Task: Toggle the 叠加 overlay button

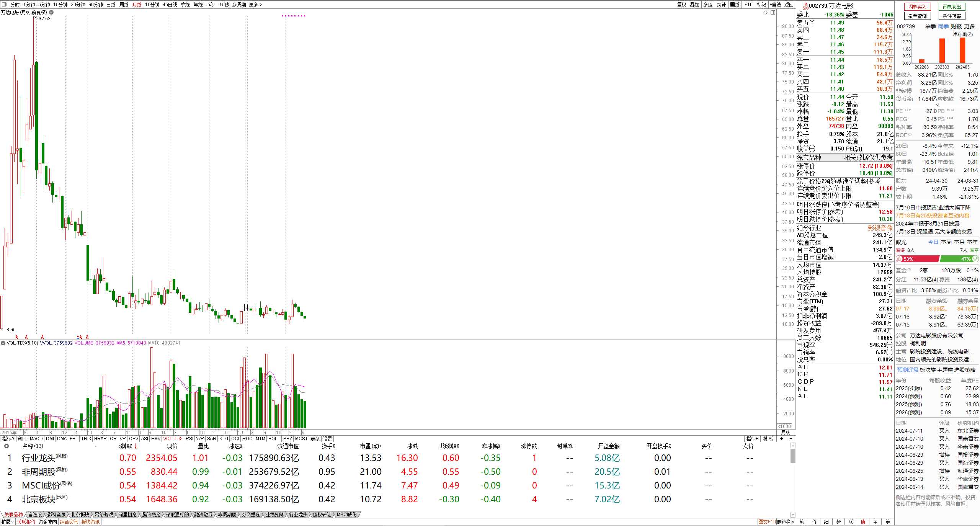Action: [695, 5]
